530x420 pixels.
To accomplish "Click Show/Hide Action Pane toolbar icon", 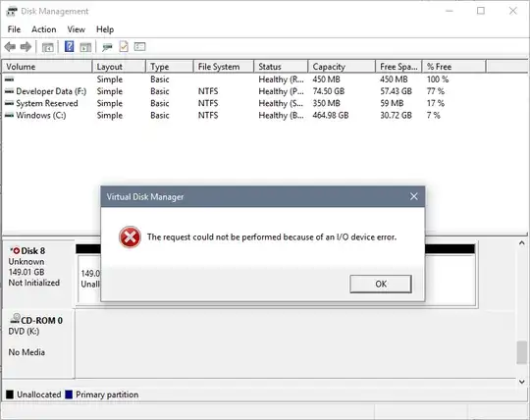I will [85, 47].
